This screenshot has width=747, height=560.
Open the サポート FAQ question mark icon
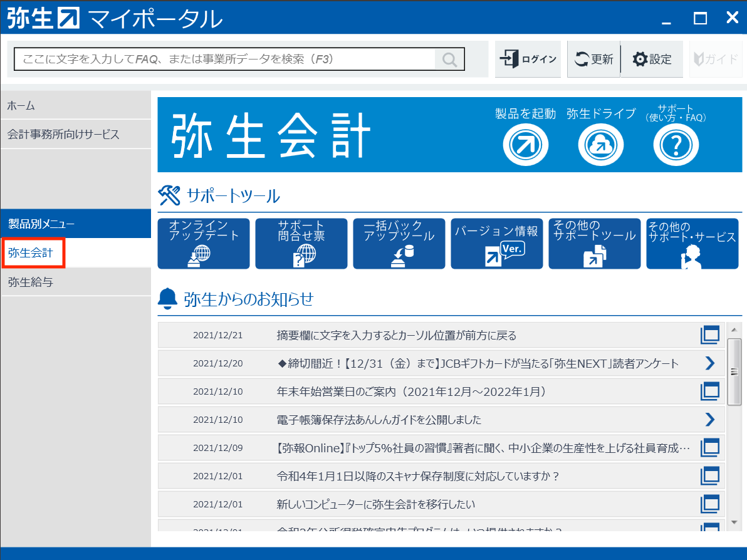pos(676,145)
